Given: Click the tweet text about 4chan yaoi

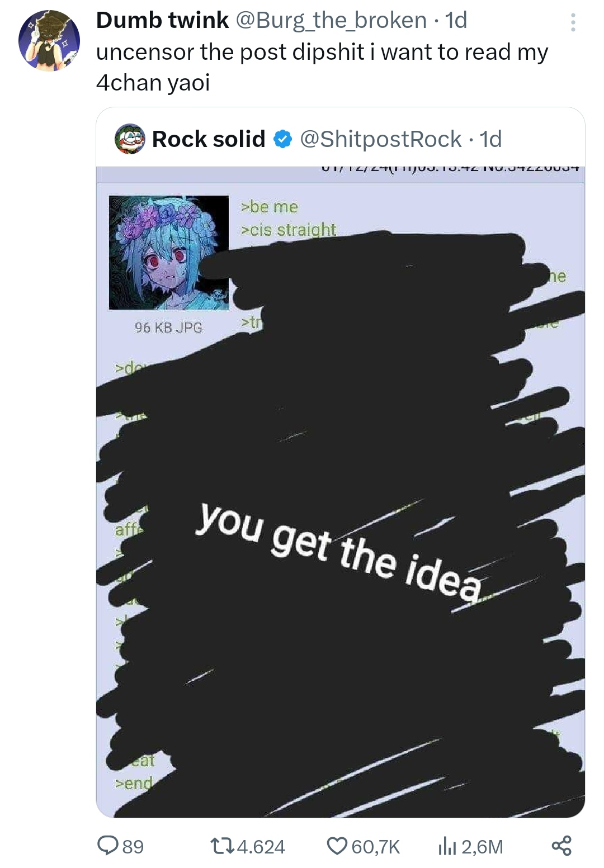Looking at the screenshot, I should [322, 67].
